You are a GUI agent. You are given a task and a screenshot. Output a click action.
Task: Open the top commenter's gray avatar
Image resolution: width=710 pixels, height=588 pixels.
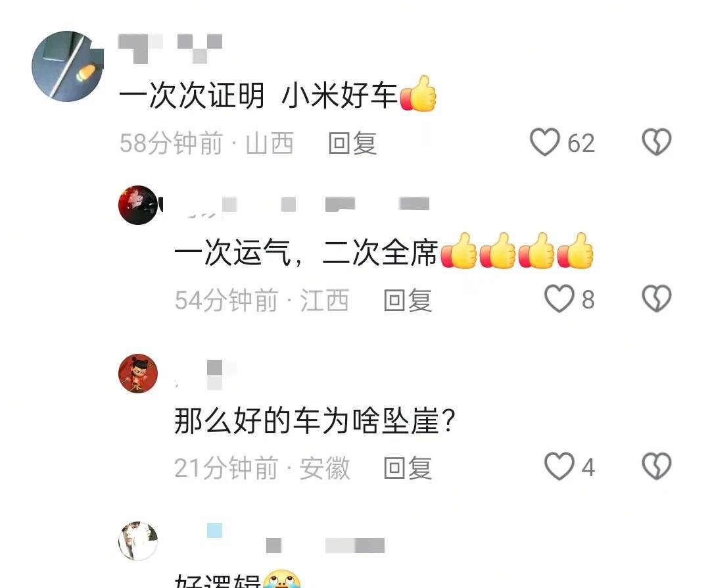pos(68,66)
